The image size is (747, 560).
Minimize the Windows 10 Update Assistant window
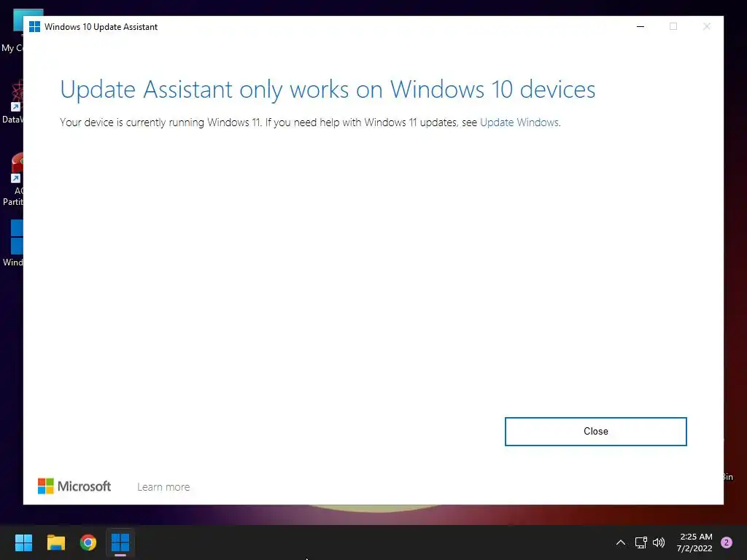tap(640, 27)
